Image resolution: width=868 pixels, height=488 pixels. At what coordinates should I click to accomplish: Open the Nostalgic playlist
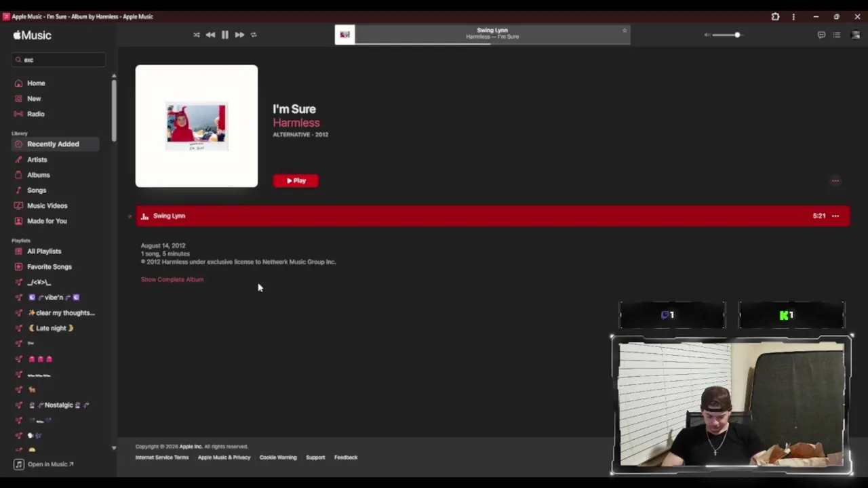[58, 405]
